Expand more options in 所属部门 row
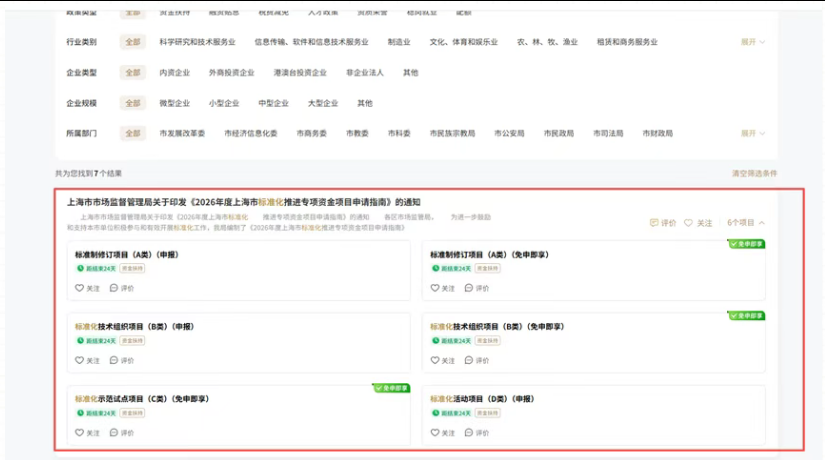Image resolution: width=825 pixels, height=460 pixels. pos(752,133)
